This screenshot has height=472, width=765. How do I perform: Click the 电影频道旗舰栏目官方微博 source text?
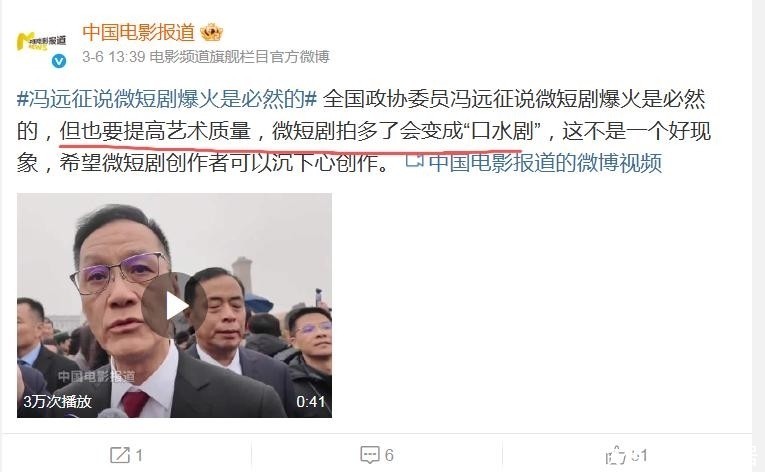239,57
